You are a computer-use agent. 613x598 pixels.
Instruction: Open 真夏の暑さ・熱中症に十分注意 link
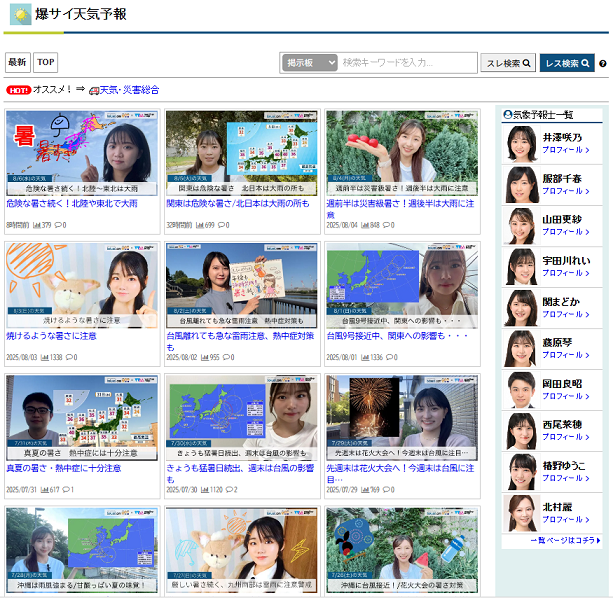(x=64, y=468)
